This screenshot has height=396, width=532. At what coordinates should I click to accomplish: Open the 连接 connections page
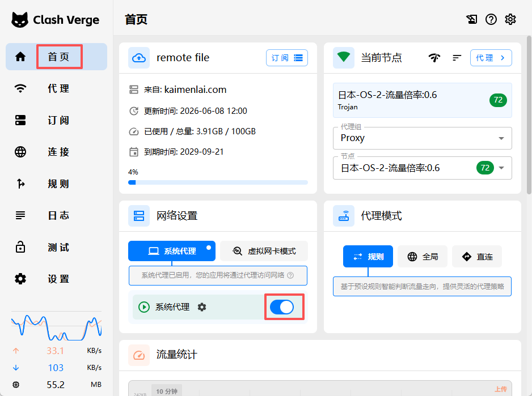pos(56,152)
